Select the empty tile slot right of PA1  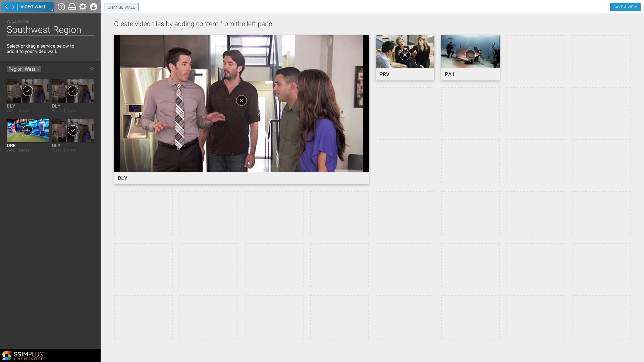[536, 58]
